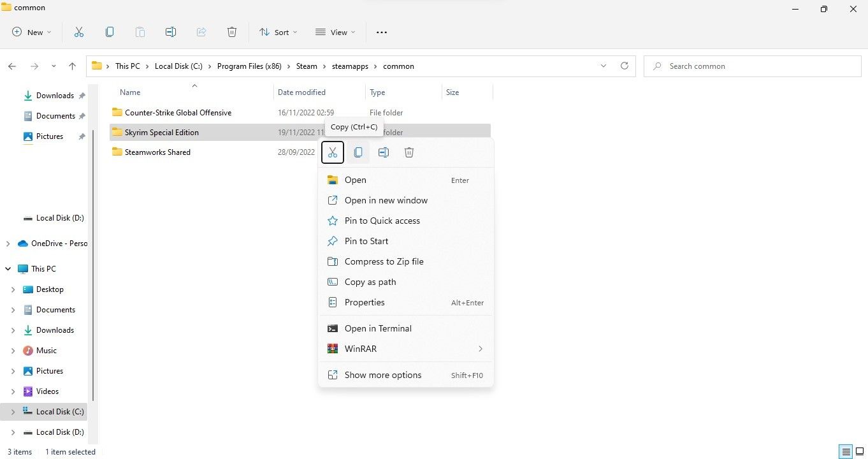Viewport: 868px width, 459px height.
Task: Click Cut scissors icon in context menu
Action: point(333,152)
